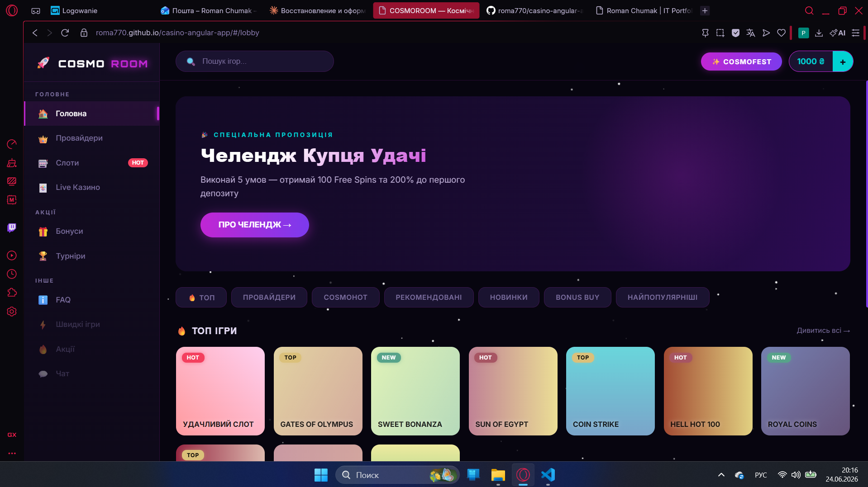The image size is (868, 487).
Task: Open the GX Cleaner sidebar icon
Action: tap(12, 163)
